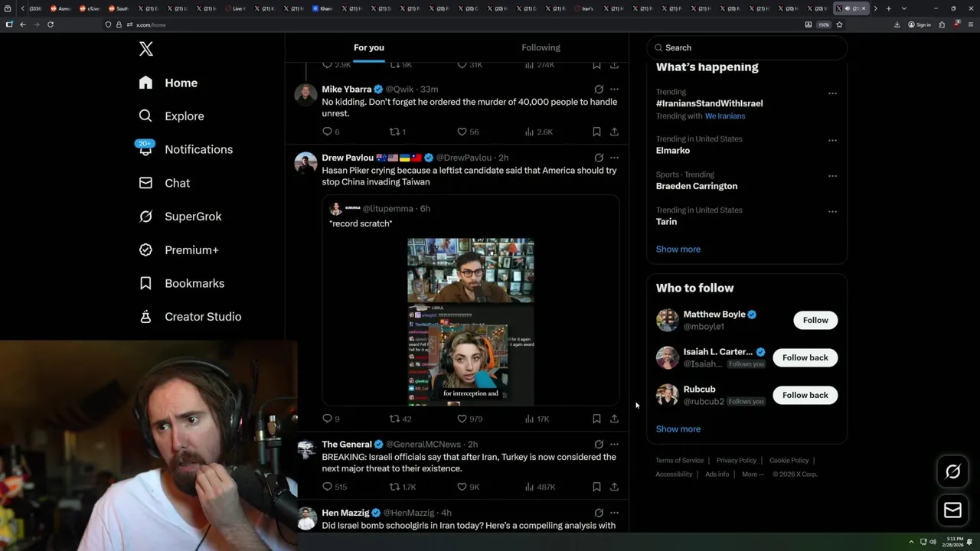This screenshot has width=980, height=551.
Task: Bookmark this page with star icon
Action: [x=839, y=24]
